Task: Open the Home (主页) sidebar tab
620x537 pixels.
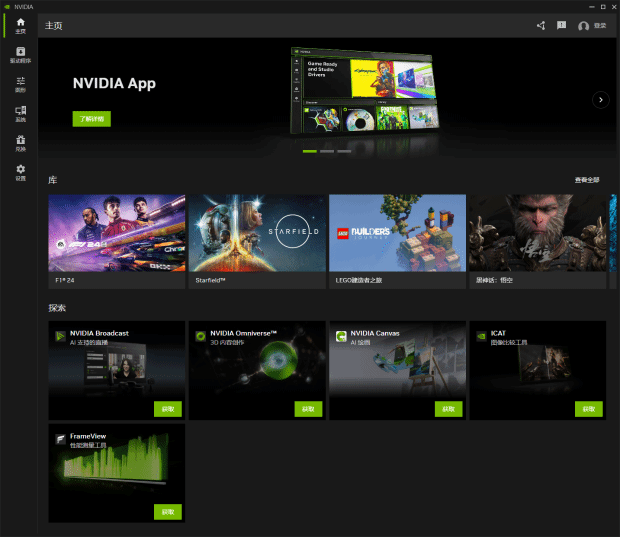Action: pos(21,26)
